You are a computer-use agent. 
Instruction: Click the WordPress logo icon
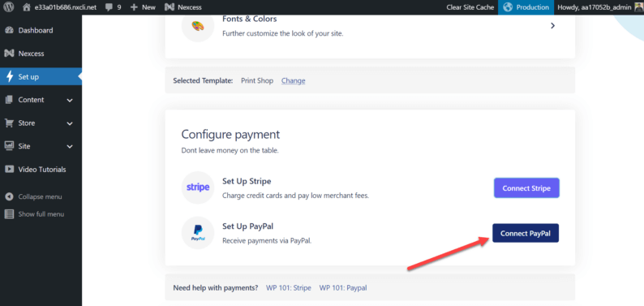9,7
